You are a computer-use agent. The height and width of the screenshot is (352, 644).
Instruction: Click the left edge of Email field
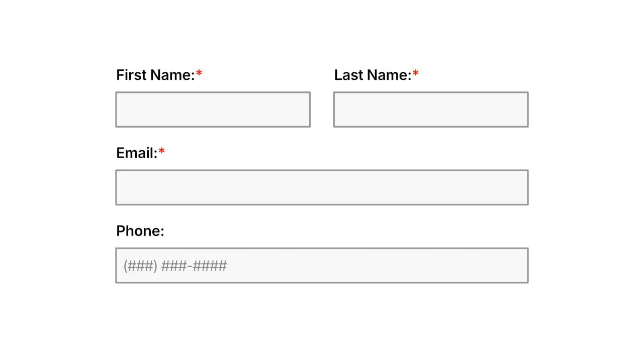117,187
